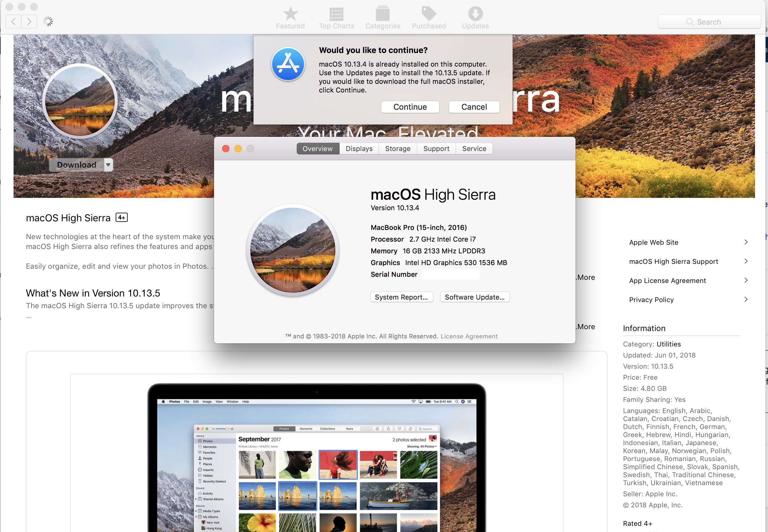768x532 pixels.
Task: Click the Software Update button
Action: [474, 297]
